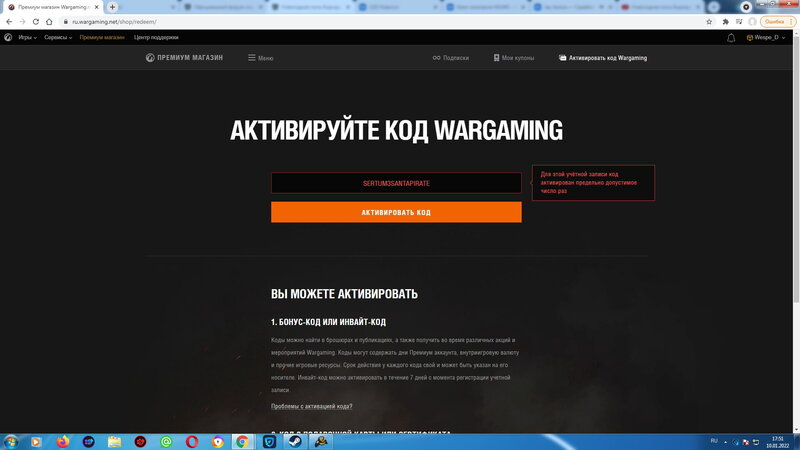Viewport: 800px width, 450px height.
Task: Open the red round taskbar app
Action: click(140, 442)
